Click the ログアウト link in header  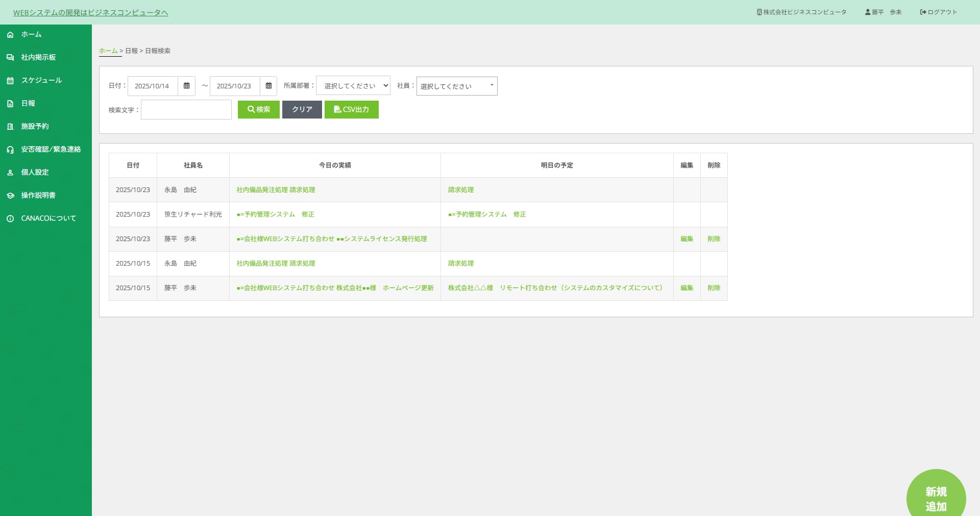coord(938,12)
